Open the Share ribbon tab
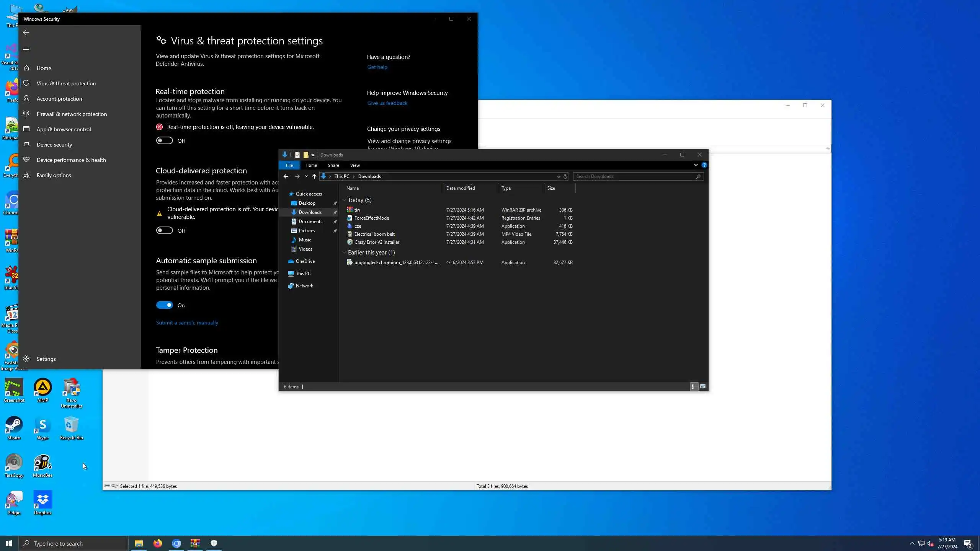This screenshot has height=551, width=980. (333, 165)
